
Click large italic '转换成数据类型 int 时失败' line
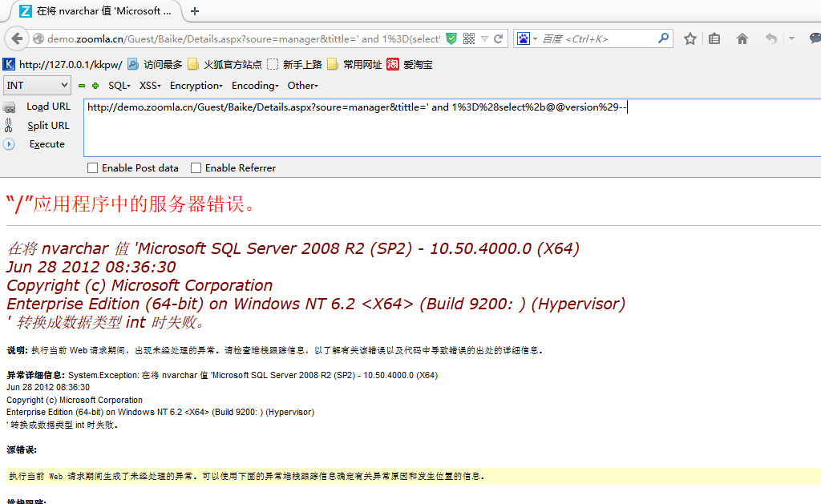(x=105, y=322)
